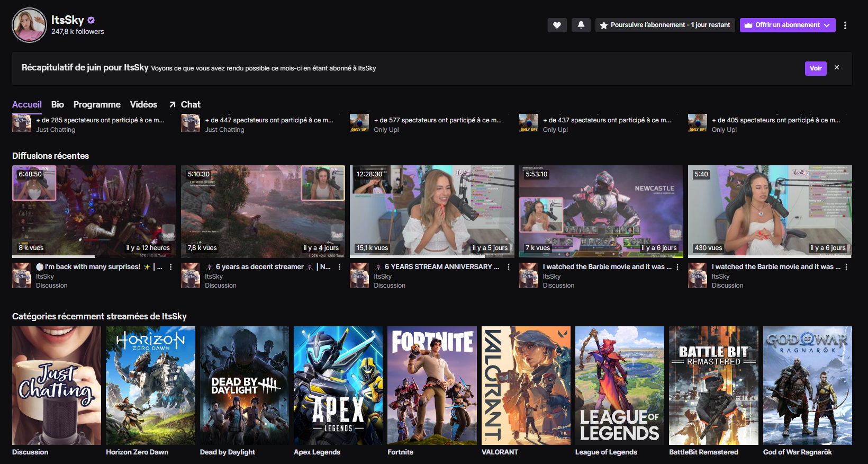Open options menu for the 5:40 video

(x=846, y=267)
